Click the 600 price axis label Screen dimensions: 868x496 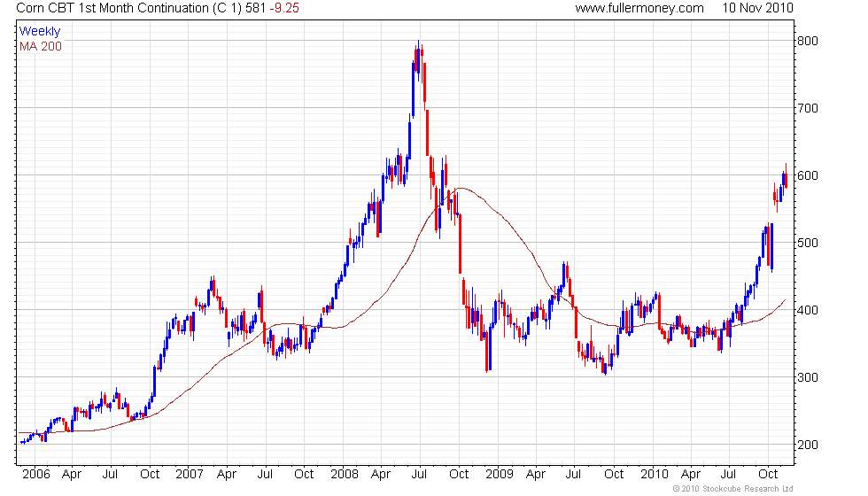pyautogui.click(x=808, y=175)
